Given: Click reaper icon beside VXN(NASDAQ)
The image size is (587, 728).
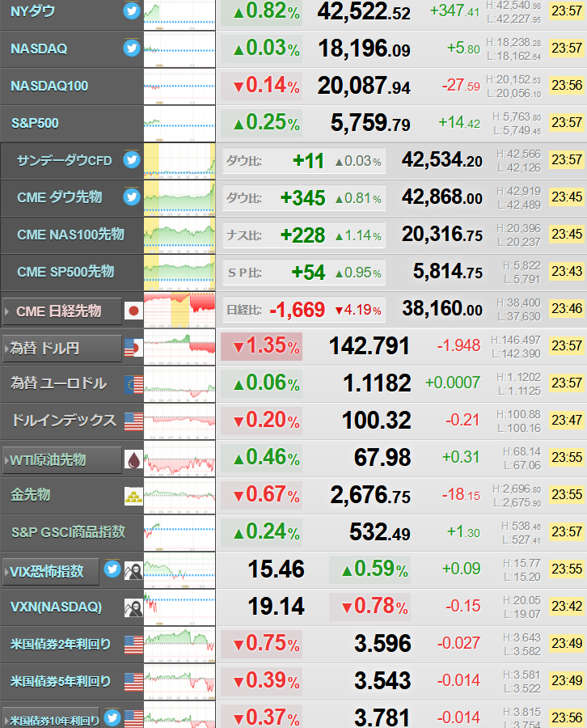Looking at the screenshot, I should [x=133, y=607].
